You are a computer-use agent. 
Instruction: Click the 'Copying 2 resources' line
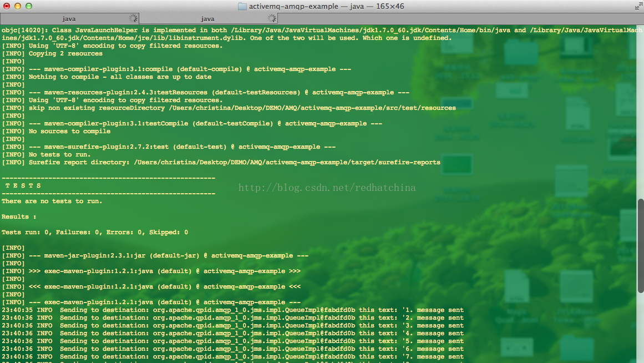click(x=52, y=53)
